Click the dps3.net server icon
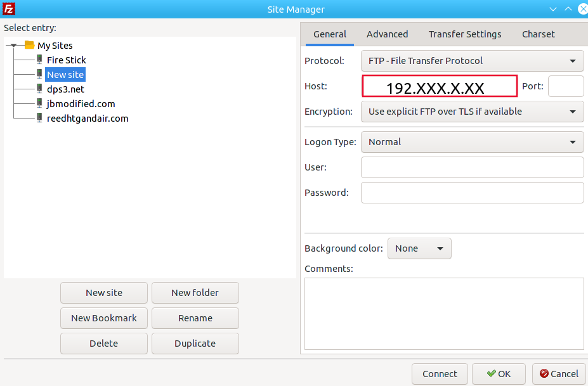The height and width of the screenshot is (386, 588). [39, 89]
